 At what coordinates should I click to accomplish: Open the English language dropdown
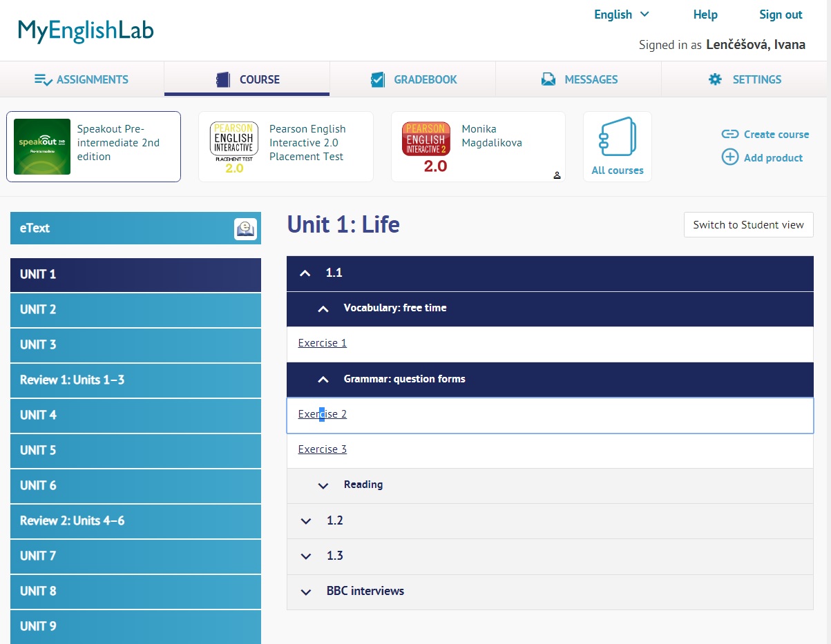(622, 14)
